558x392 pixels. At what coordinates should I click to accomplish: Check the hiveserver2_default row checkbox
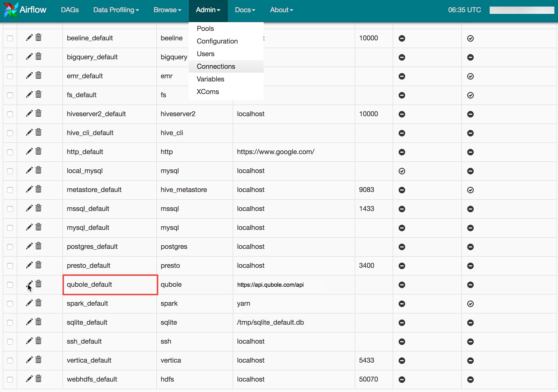point(10,114)
